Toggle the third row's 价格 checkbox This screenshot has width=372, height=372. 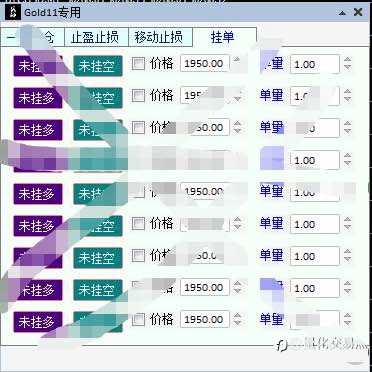(x=138, y=127)
